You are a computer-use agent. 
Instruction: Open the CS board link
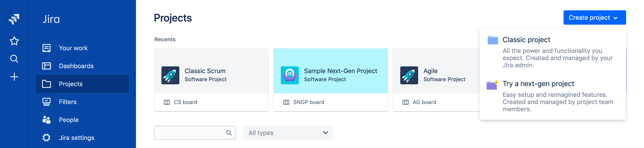(x=185, y=102)
